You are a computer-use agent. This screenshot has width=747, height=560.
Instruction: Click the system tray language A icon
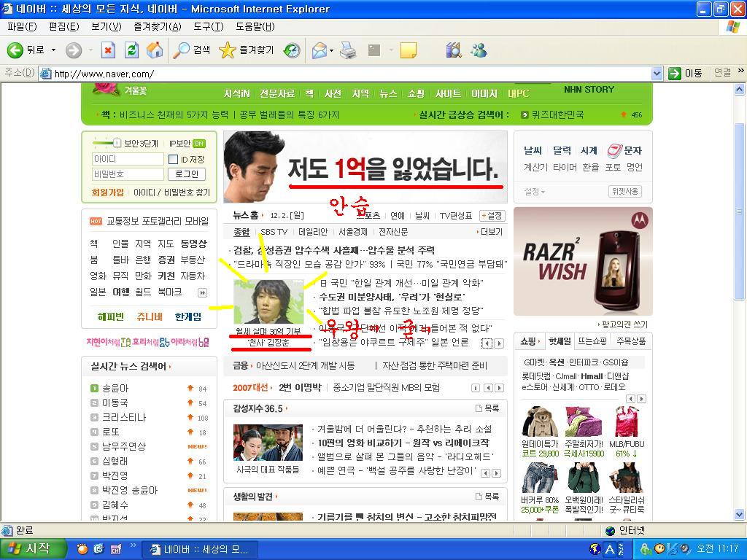coord(609,549)
